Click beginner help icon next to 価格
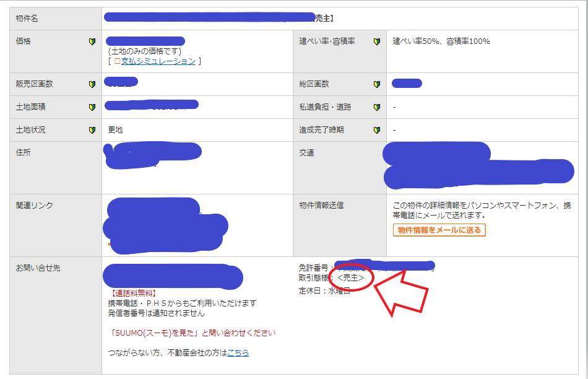The height and width of the screenshot is (379, 588). (92, 41)
